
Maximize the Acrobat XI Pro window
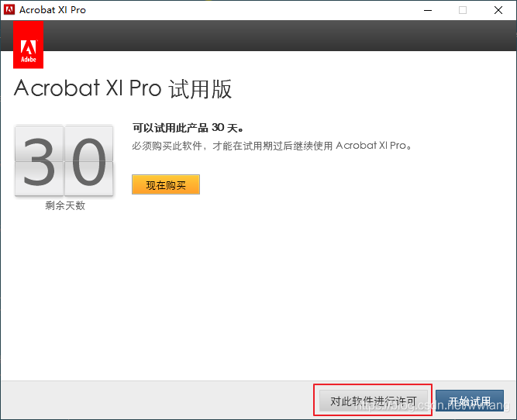[x=463, y=10]
